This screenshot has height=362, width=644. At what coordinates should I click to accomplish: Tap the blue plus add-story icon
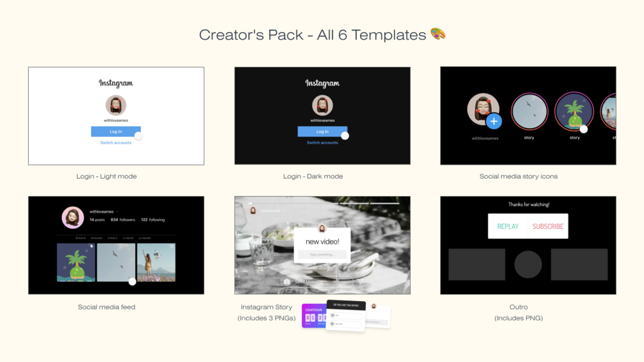point(493,122)
